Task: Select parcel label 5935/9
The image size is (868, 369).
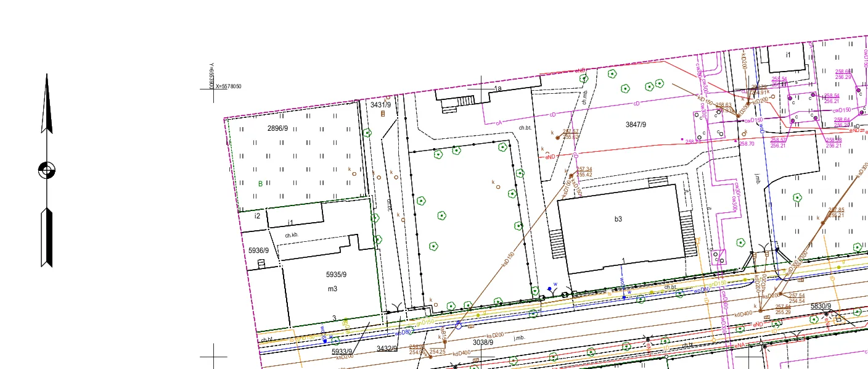Action: pyautogui.click(x=336, y=275)
